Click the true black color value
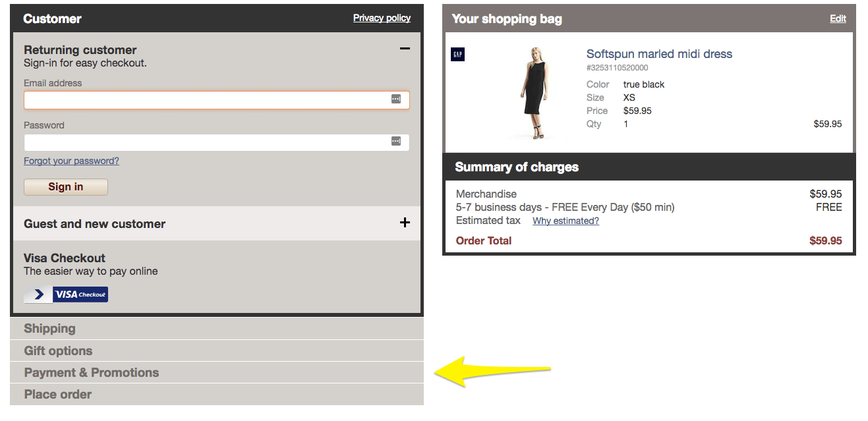The width and height of the screenshot is (868, 421). pos(644,84)
